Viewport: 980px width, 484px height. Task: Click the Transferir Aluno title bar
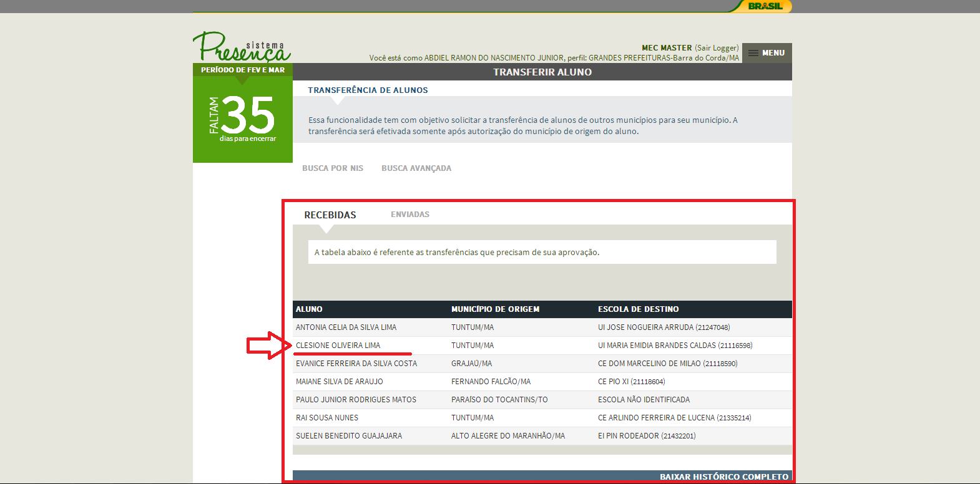point(542,72)
